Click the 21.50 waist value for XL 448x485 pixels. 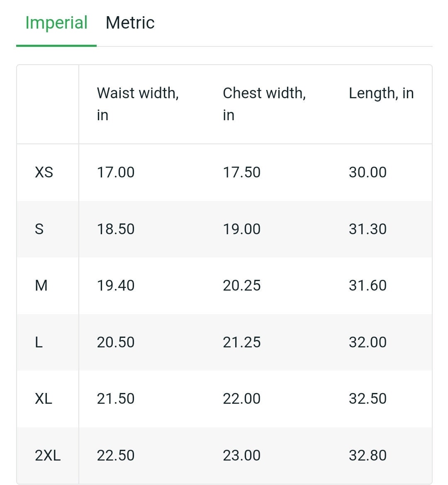pyautogui.click(x=115, y=399)
